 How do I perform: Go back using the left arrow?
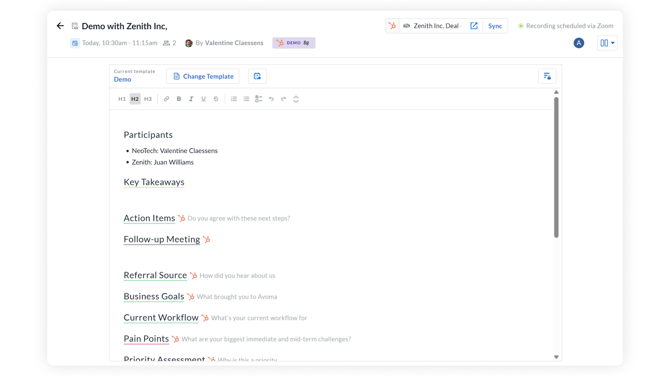tap(60, 26)
